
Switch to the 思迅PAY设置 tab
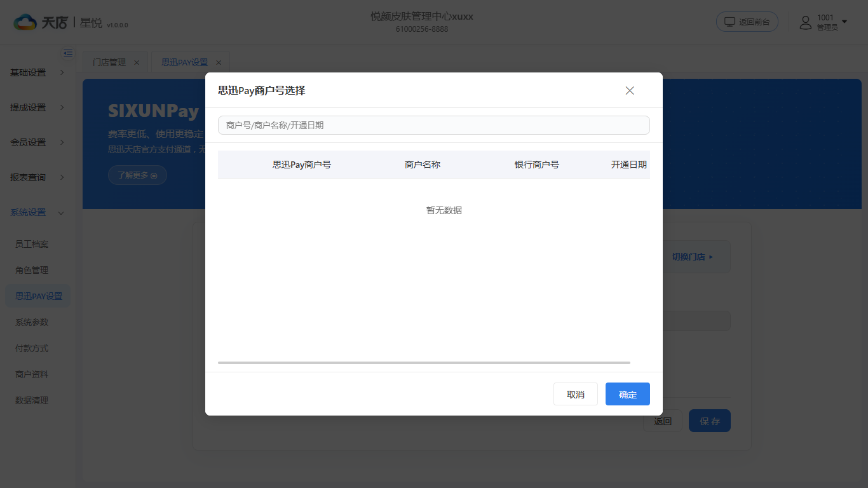pos(184,62)
